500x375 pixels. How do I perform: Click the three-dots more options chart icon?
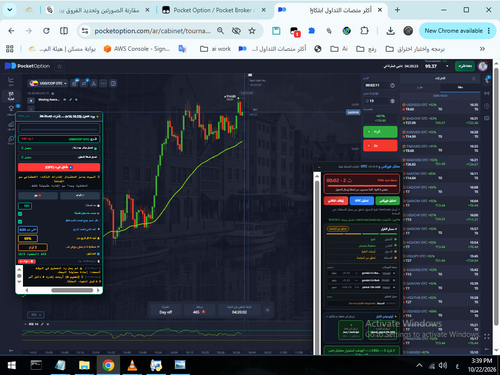click(104, 83)
